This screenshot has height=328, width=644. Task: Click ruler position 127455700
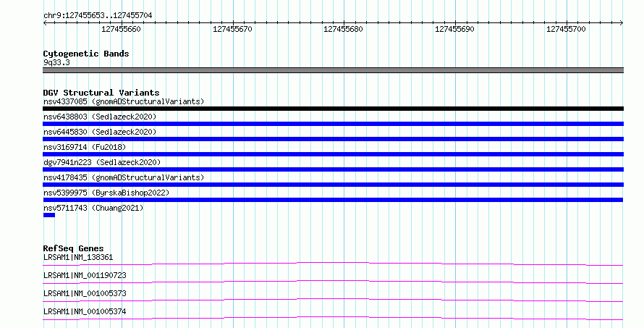[566, 29]
